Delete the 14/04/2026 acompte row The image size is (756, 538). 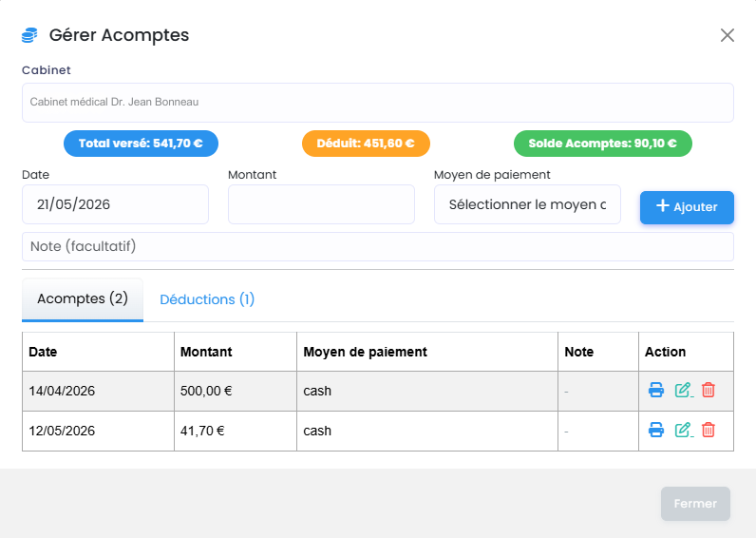click(x=709, y=390)
